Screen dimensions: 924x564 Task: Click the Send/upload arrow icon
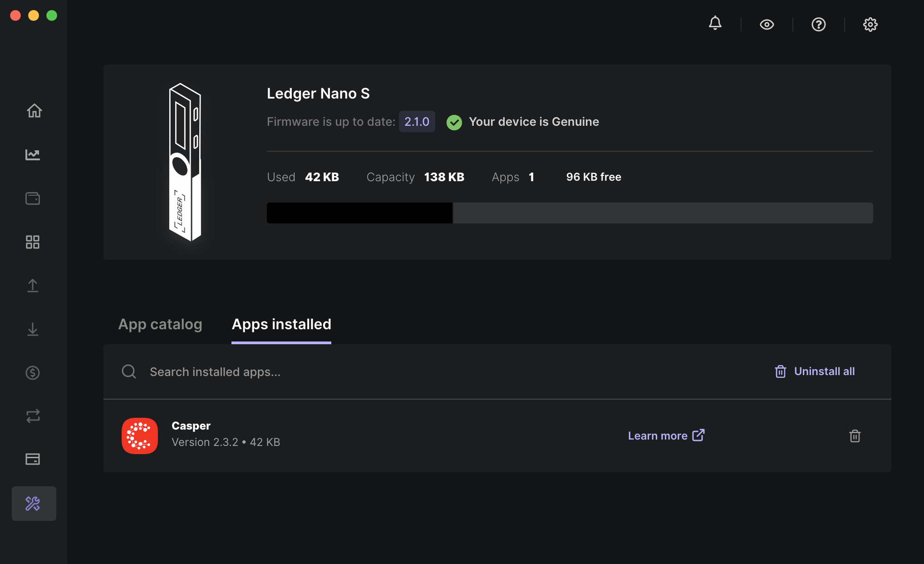pos(34,286)
